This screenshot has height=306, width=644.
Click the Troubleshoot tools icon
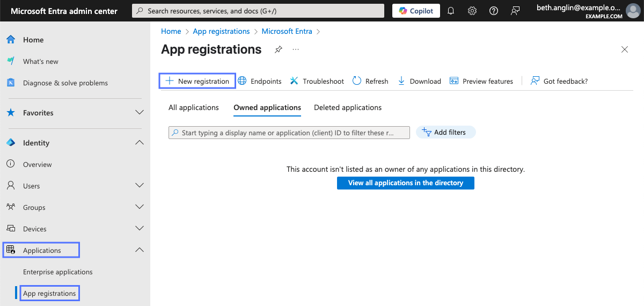[x=294, y=81]
